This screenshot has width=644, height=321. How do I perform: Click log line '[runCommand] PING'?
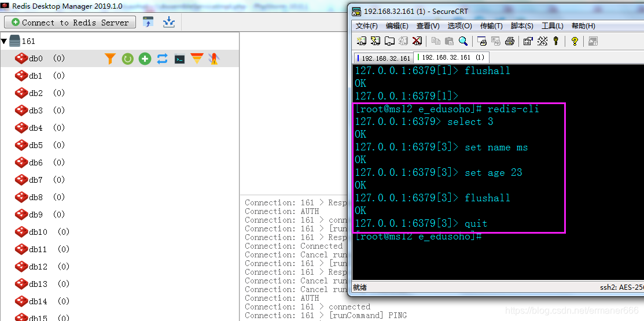click(326, 315)
